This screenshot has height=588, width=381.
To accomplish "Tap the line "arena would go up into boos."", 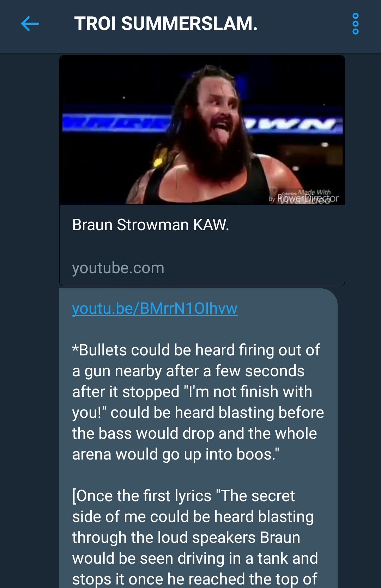I will 176,454.
